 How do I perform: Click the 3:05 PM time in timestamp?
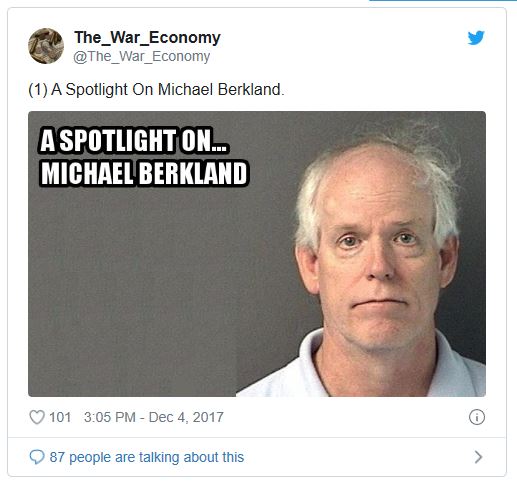[x=110, y=417]
